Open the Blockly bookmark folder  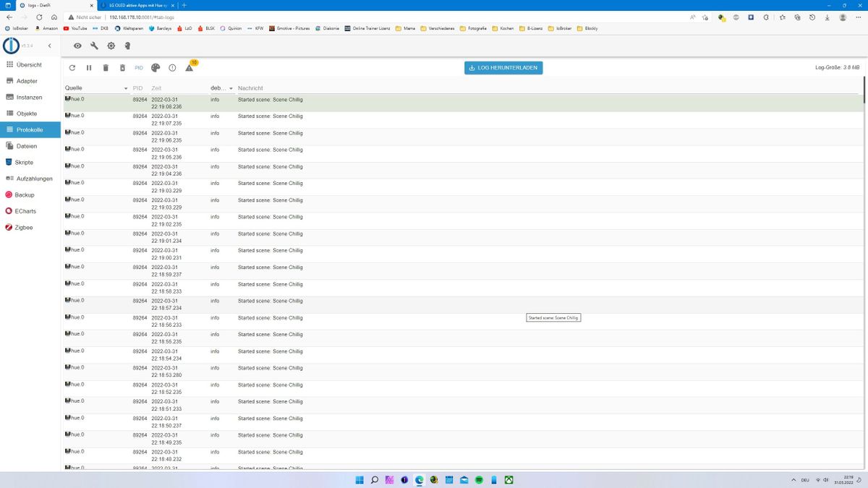tap(587, 28)
